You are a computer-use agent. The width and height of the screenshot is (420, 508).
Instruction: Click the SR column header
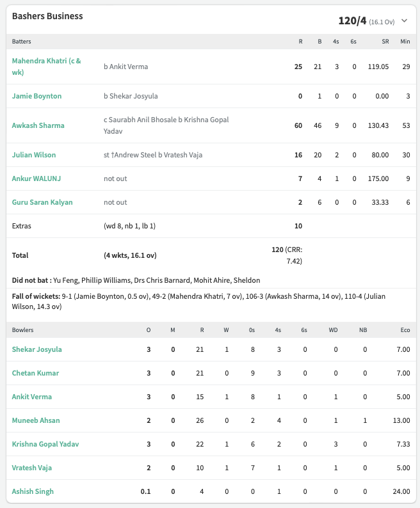point(385,42)
